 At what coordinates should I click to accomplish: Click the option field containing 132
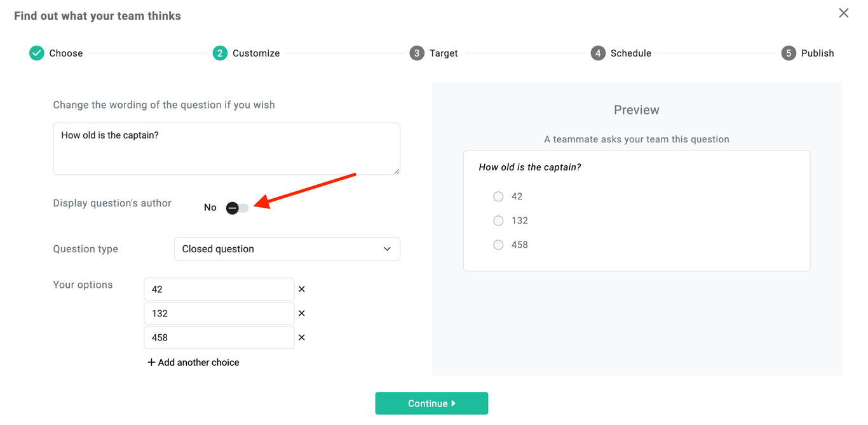tap(219, 313)
